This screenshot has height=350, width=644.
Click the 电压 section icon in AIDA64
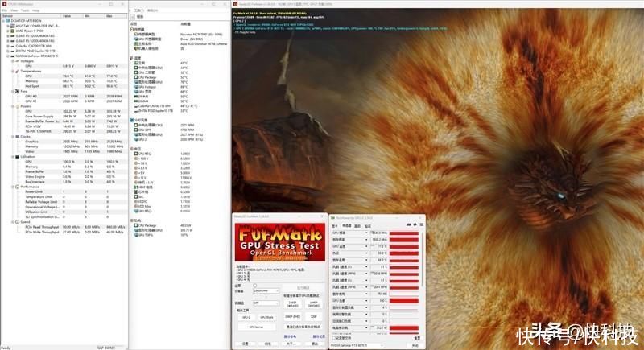pyautogui.click(x=132, y=149)
